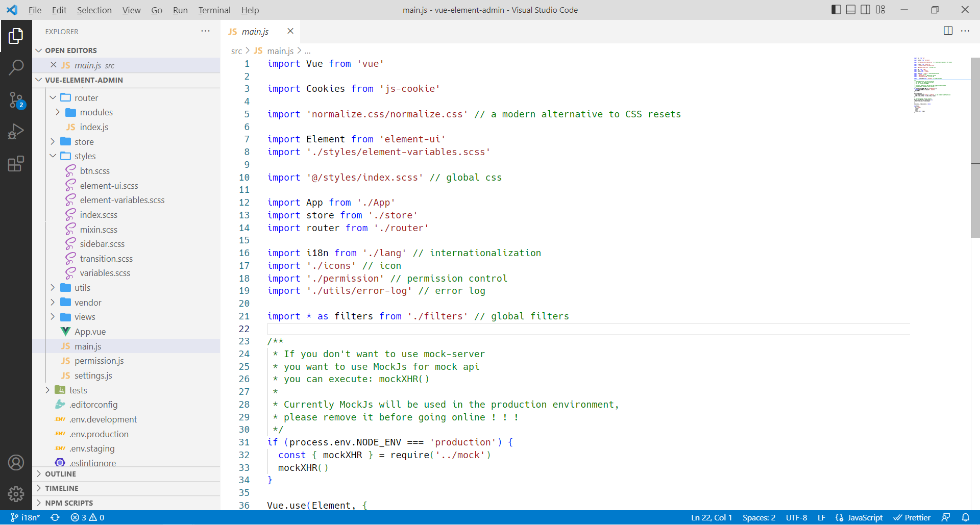Toggle the bottom panel visibility

coord(851,10)
